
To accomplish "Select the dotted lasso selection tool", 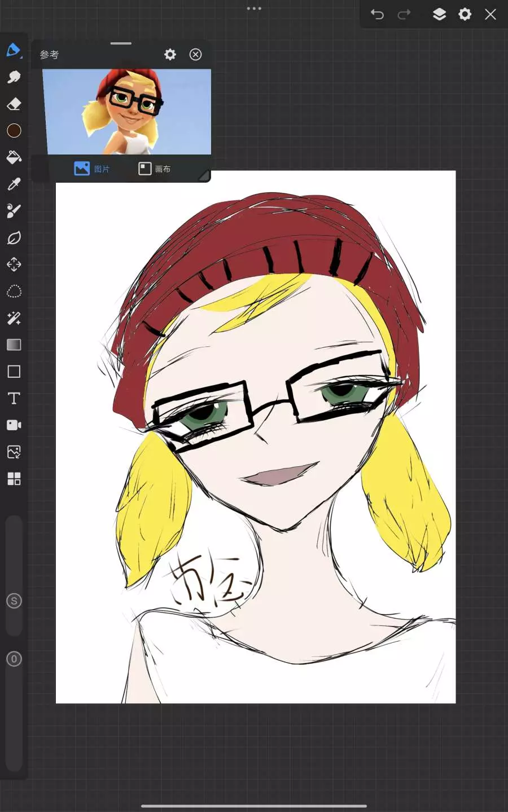I will tap(14, 292).
